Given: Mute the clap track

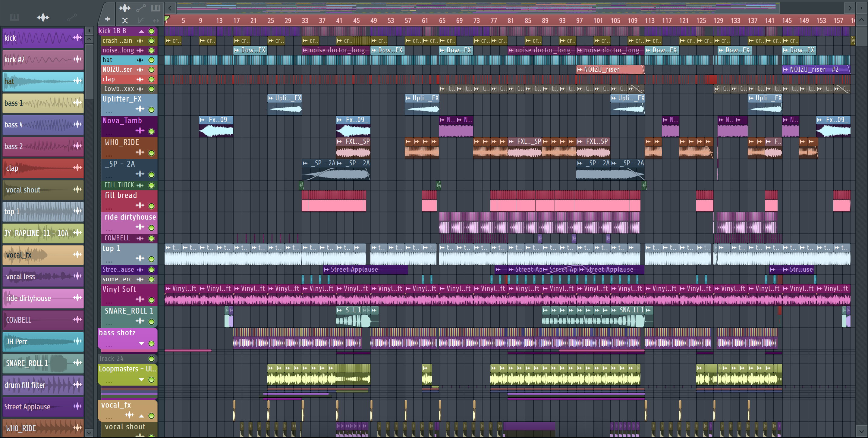Looking at the screenshot, I should click(x=152, y=80).
